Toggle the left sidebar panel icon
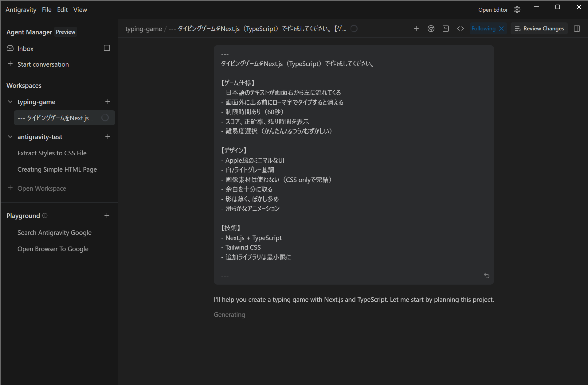The height and width of the screenshot is (385, 588). point(107,48)
